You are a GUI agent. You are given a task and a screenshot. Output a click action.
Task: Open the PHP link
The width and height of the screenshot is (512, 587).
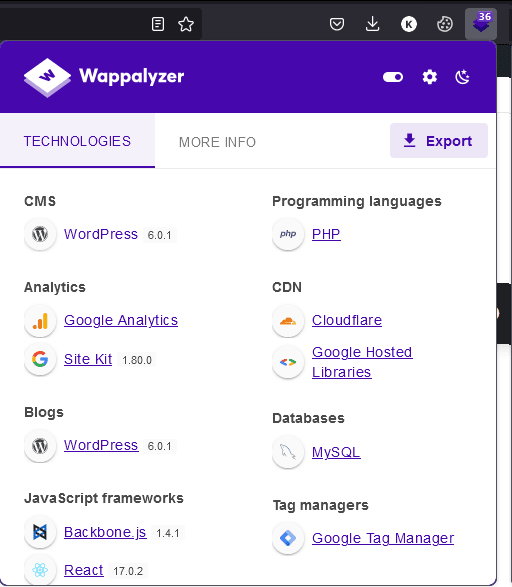[326, 234]
